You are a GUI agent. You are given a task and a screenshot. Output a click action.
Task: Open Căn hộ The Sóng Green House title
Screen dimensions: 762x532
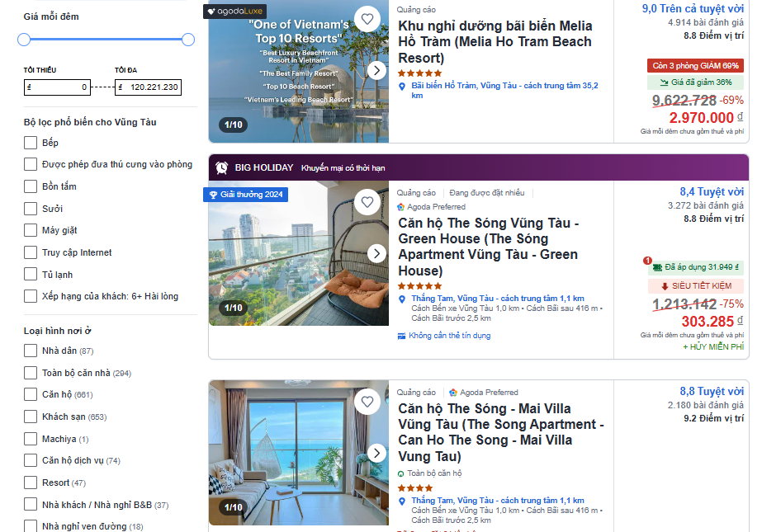pyautogui.click(x=488, y=247)
